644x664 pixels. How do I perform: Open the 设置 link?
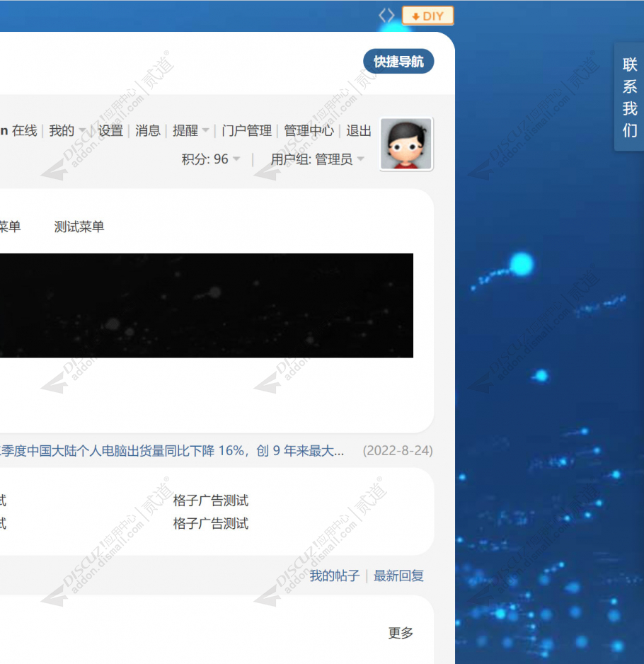click(x=110, y=130)
